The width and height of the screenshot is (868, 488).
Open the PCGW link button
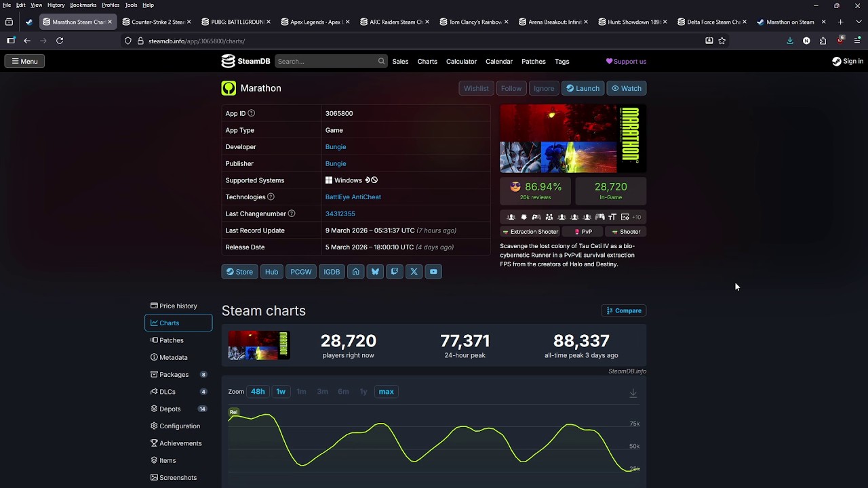(301, 272)
